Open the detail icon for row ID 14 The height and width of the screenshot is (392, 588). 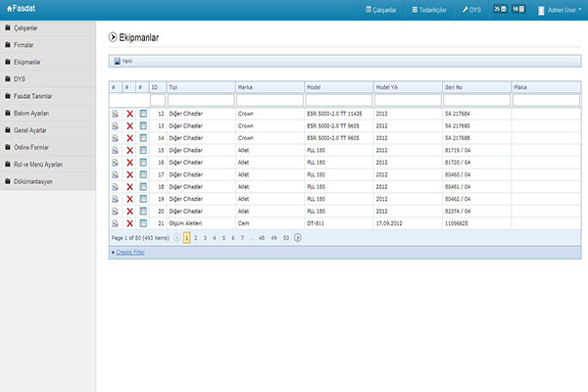[143, 138]
